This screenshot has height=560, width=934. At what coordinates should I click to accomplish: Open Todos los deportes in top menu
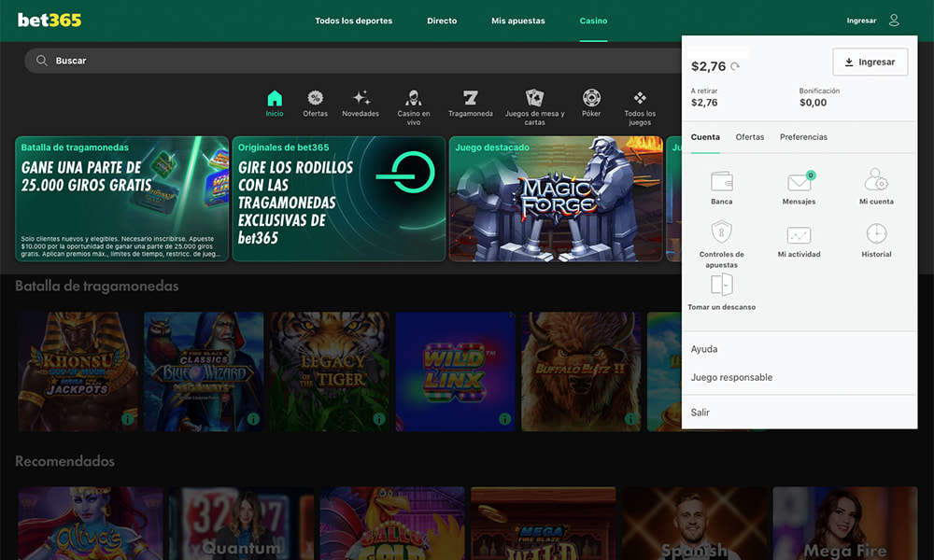[x=353, y=21]
